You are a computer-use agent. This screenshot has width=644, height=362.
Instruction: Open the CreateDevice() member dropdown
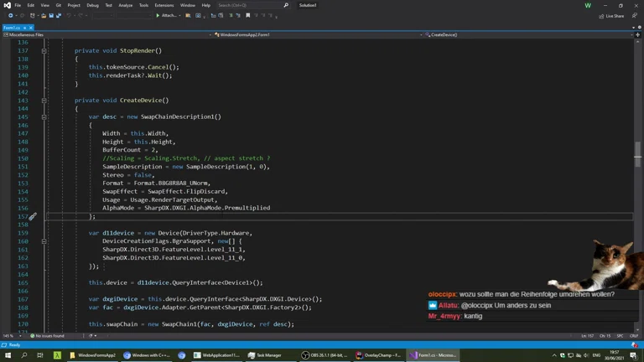529,35
